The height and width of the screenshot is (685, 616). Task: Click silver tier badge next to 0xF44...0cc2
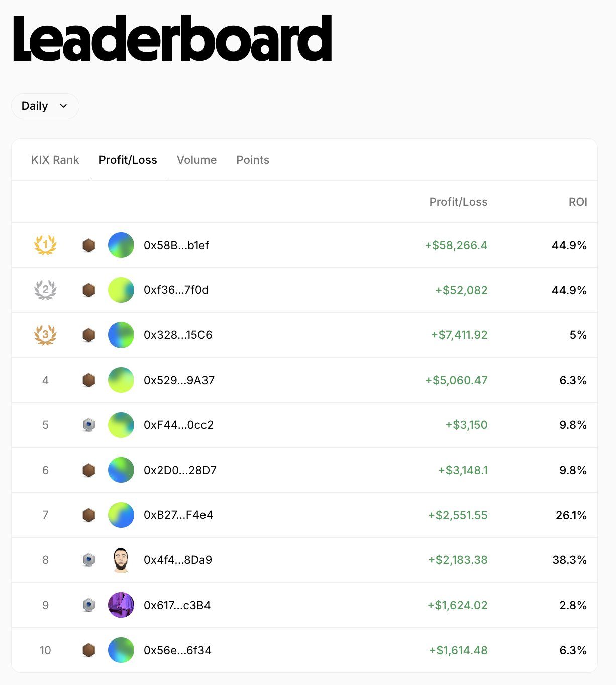tap(89, 425)
